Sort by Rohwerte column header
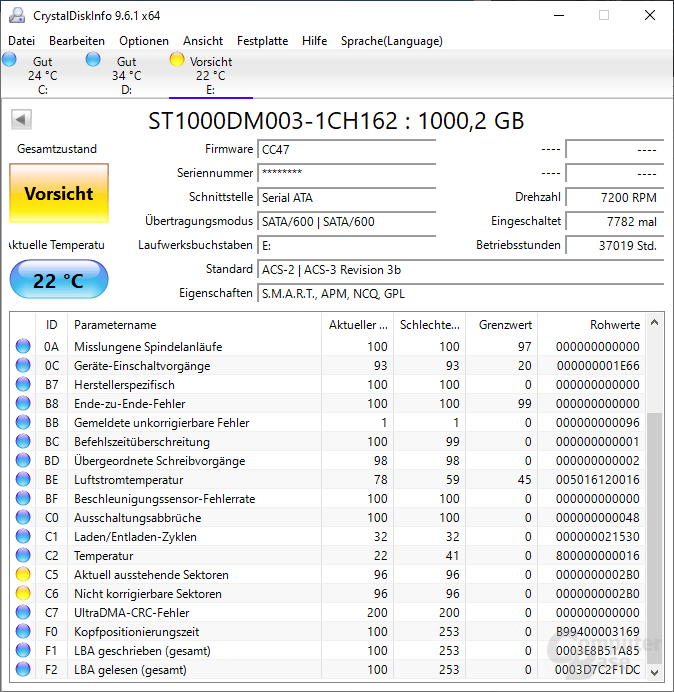The image size is (674, 692). 615,325
